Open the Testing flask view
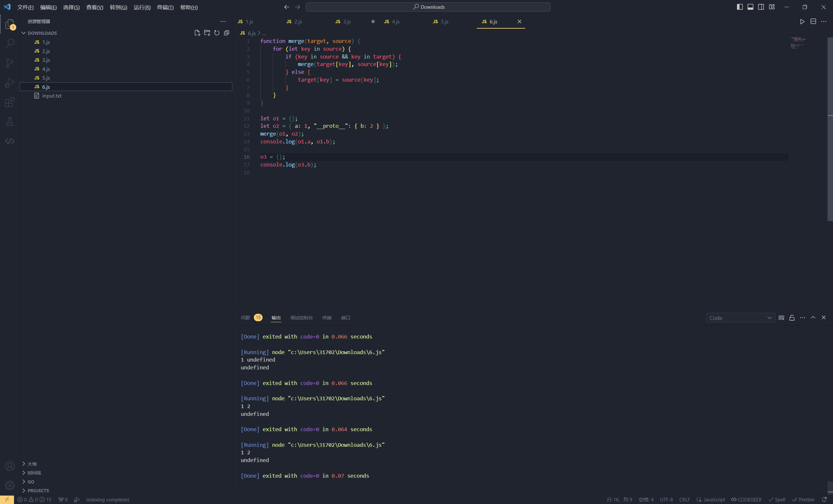Image resolution: width=833 pixels, height=504 pixels. [x=10, y=122]
